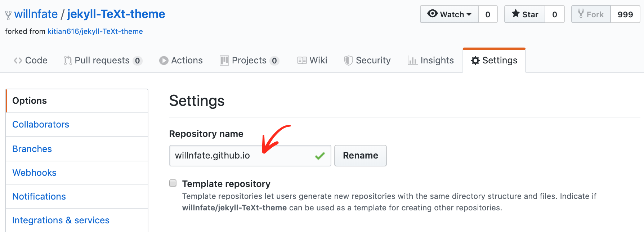The width and height of the screenshot is (644, 232).
Task: Click the Template repository label
Action: click(x=226, y=184)
